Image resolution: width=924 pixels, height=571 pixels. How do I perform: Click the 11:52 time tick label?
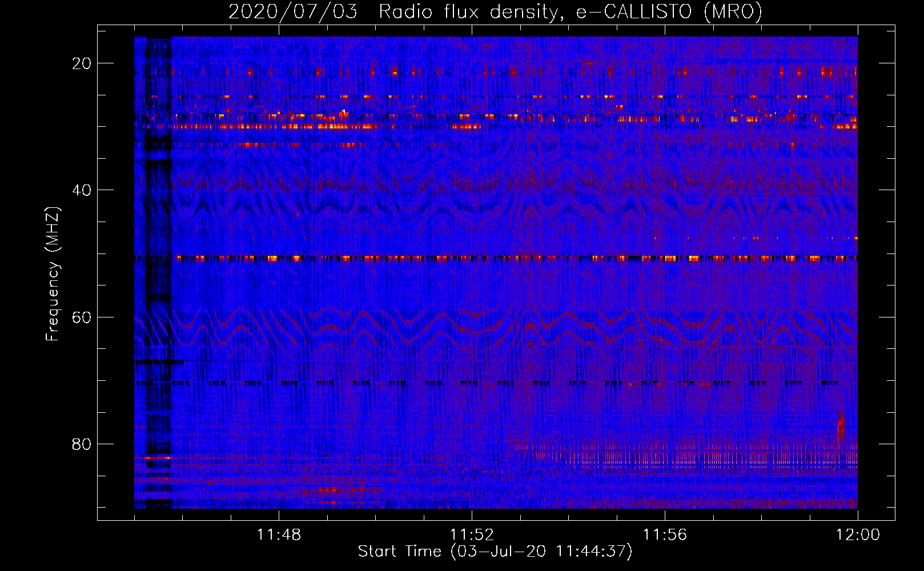pos(472,535)
